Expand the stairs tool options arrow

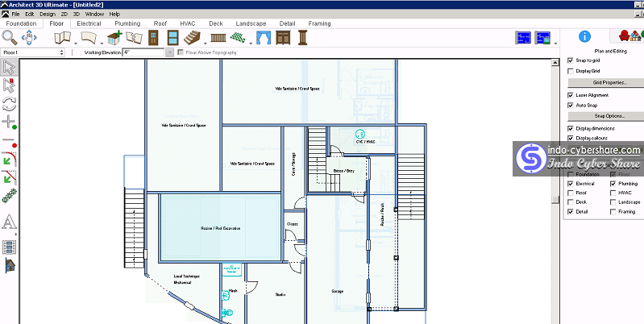205,43
